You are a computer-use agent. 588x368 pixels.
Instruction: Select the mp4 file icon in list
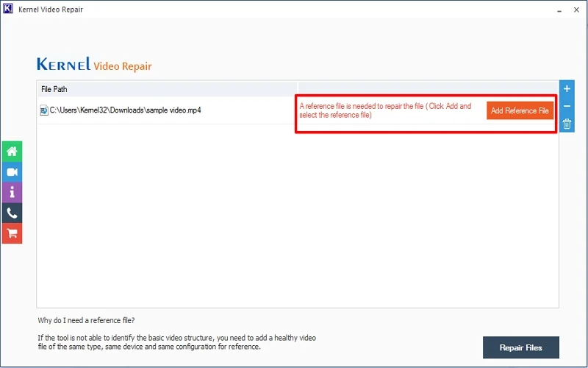44,110
